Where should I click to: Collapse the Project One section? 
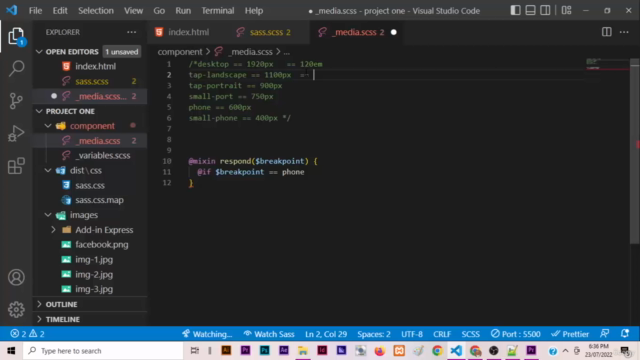pyautogui.click(x=39, y=111)
